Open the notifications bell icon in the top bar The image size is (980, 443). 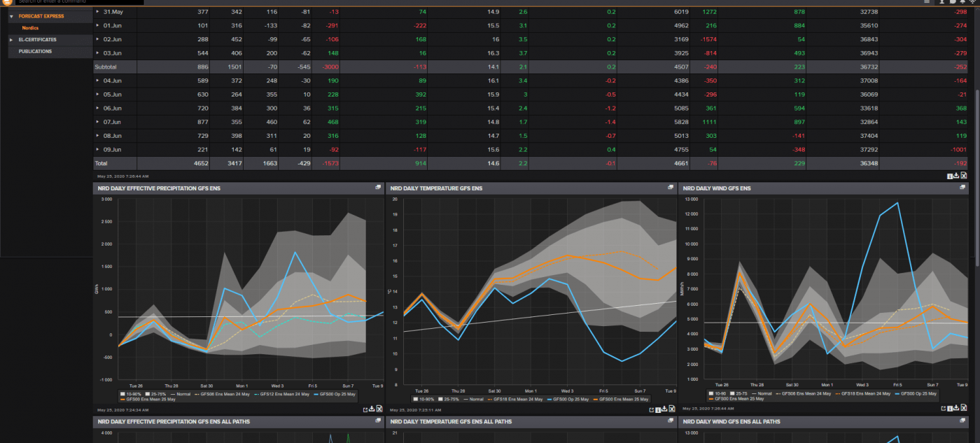click(962, 3)
